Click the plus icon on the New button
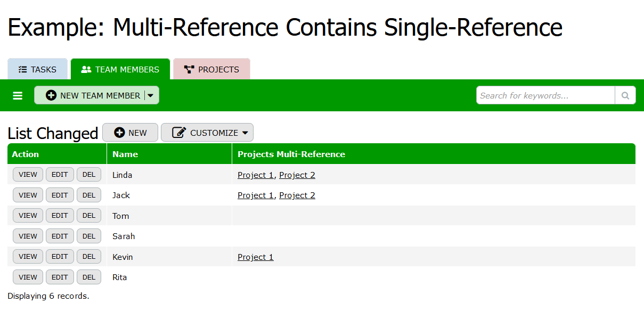Image resolution: width=644 pixels, height=311 pixels. pyautogui.click(x=119, y=133)
